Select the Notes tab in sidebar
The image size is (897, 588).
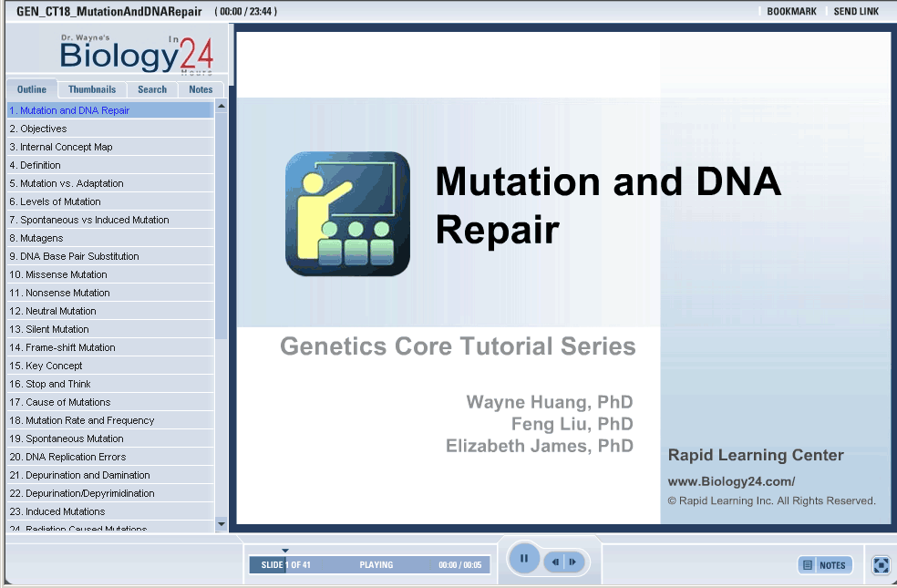pyautogui.click(x=201, y=89)
